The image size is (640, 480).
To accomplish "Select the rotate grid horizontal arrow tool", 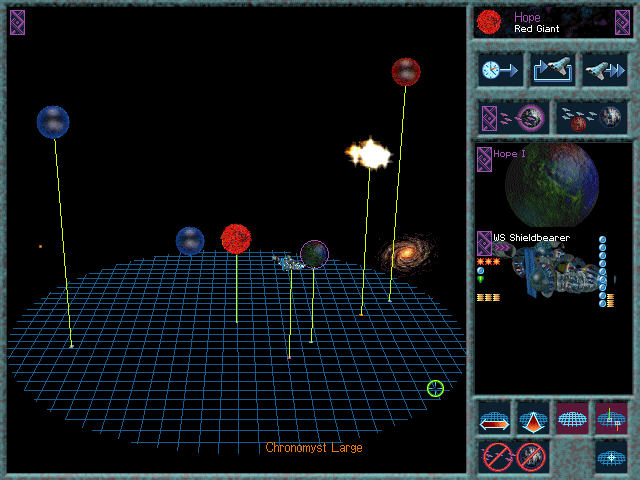I will click(494, 419).
